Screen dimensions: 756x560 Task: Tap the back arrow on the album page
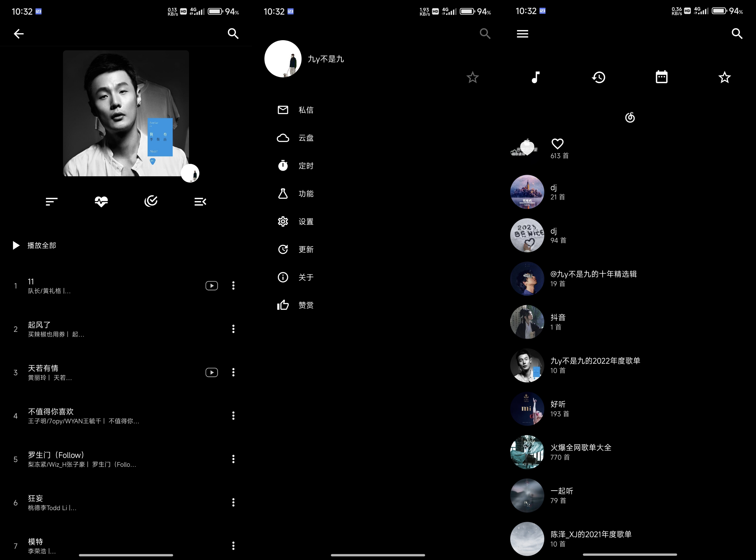pos(19,33)
